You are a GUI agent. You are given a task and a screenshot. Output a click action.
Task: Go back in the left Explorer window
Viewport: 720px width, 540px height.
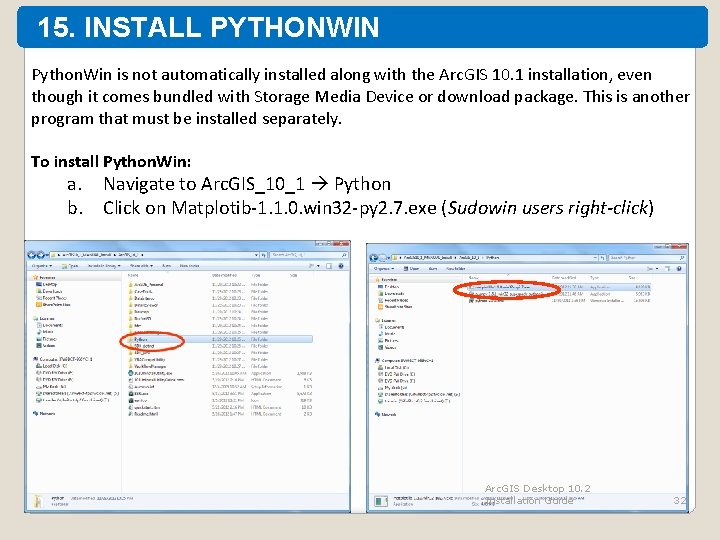(32, 255)
